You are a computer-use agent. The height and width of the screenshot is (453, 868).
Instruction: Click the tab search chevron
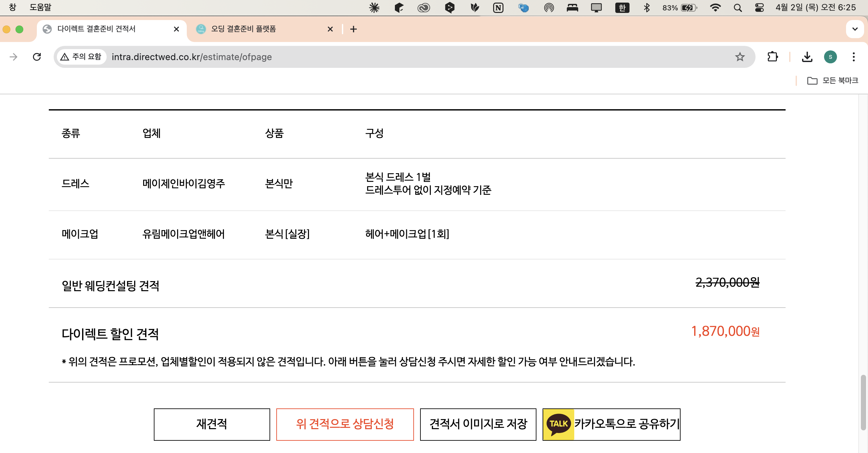tap(854, 29)
